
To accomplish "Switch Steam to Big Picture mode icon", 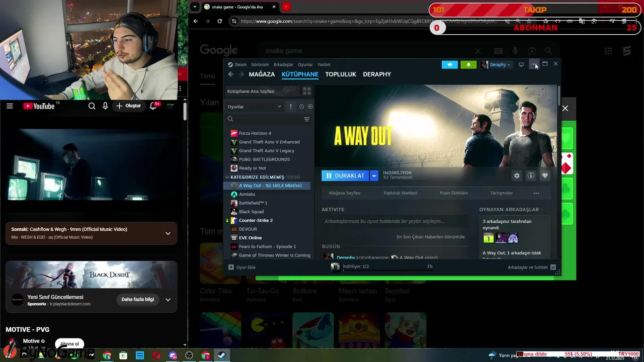I will coord(521,64).
